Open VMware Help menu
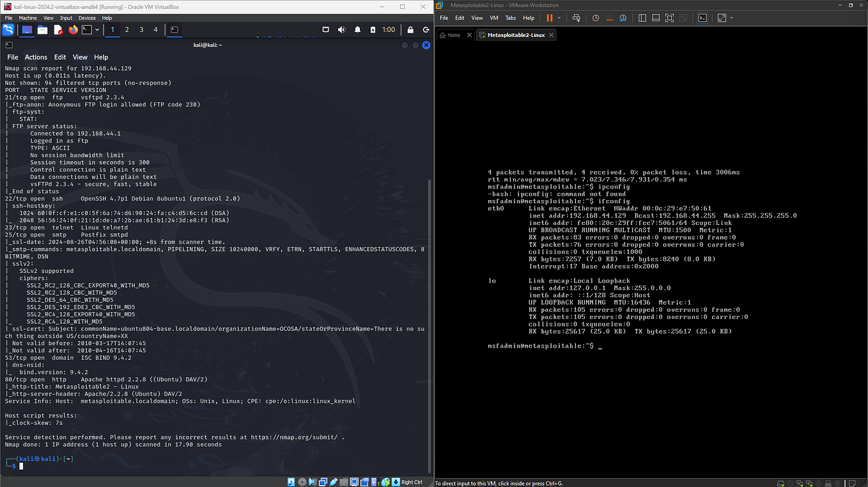Screen dimensions: 868x487 [x=529, y=18]
